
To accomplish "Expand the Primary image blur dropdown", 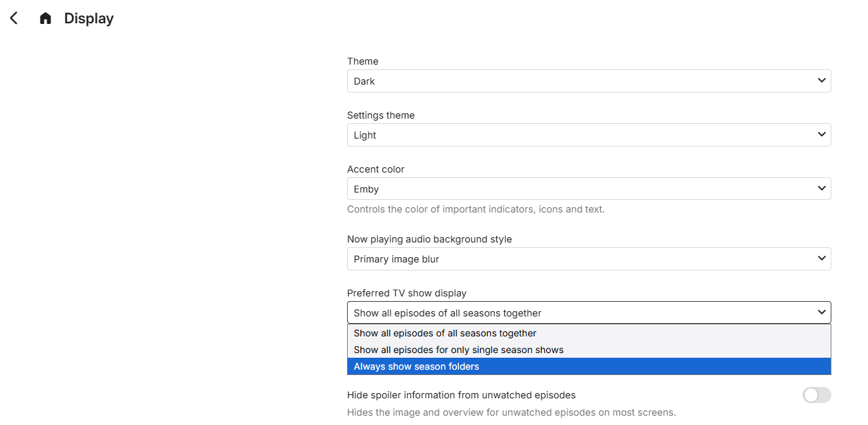I will pos(588,259).
